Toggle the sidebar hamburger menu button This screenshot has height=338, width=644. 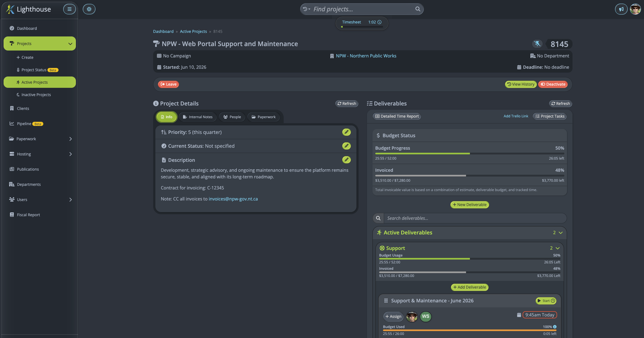coord(69,9)
